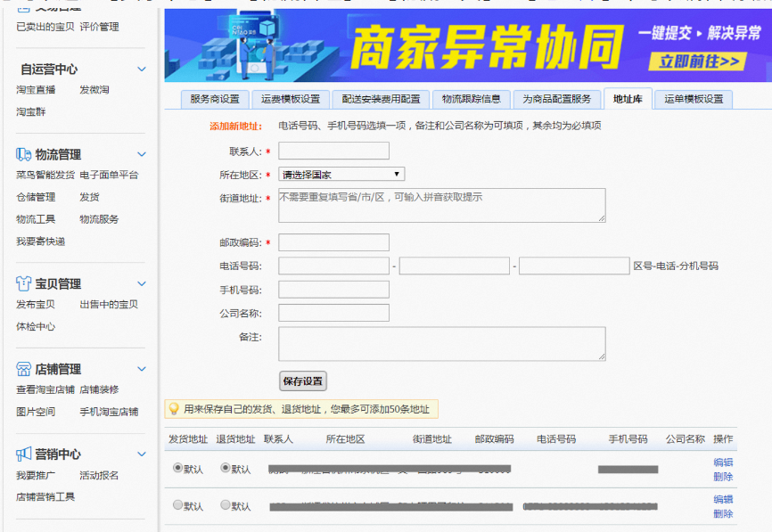This screenshot has width=772, height=532.
Task: Select the second row 退货地址 默认 radio
Action: coord(225,505)
